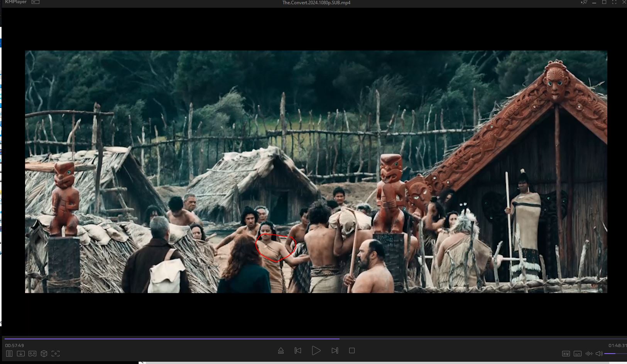The height and width of the screenshot is (364, 627).
Task: Click compact mode icon beside KMPlayer logo
Action: click(35, 2)
